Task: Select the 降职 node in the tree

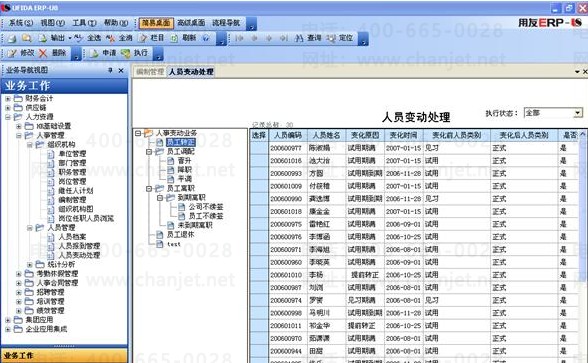Action: [180, 170]
